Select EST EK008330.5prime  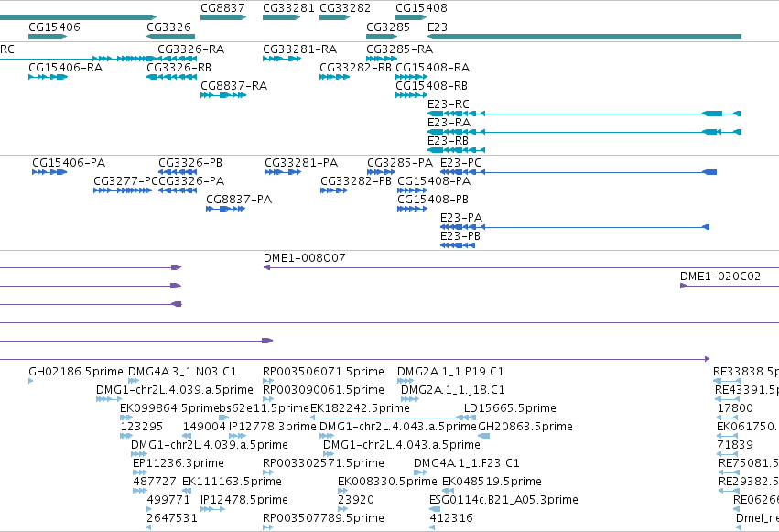(x=342, y=492)
